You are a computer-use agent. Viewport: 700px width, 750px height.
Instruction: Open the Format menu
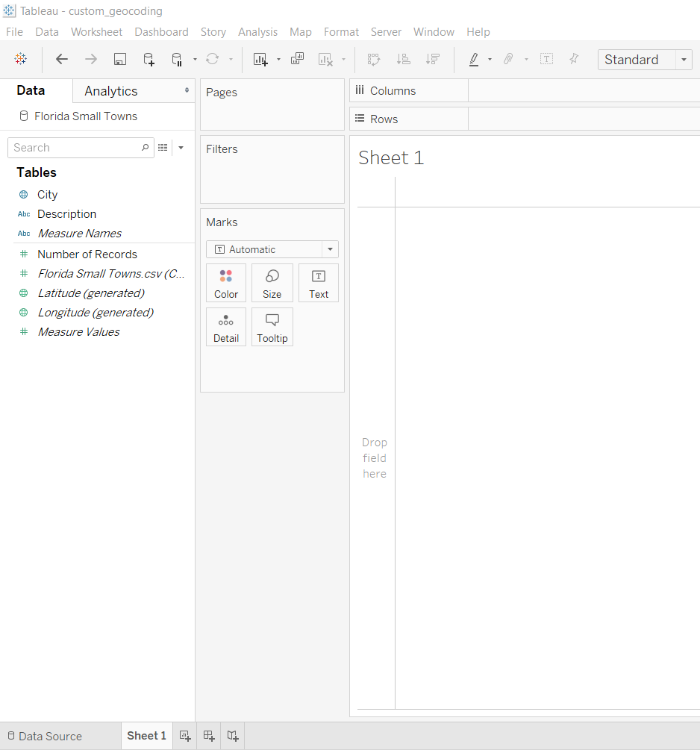[x=341, y=31]
